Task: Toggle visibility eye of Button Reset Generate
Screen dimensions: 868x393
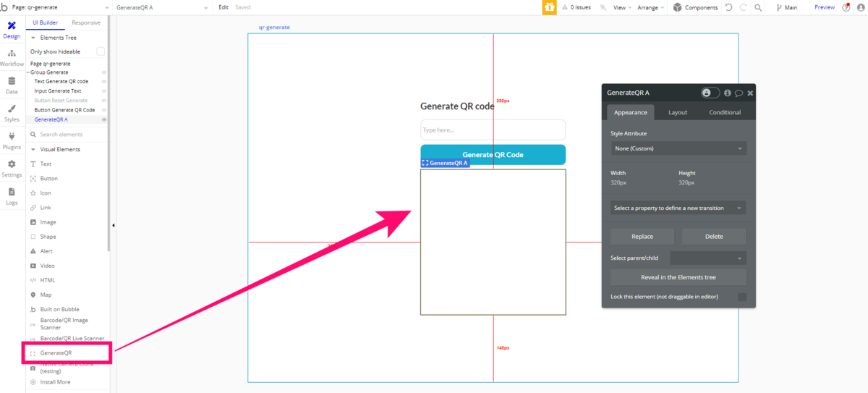Action: pos(104,101)
